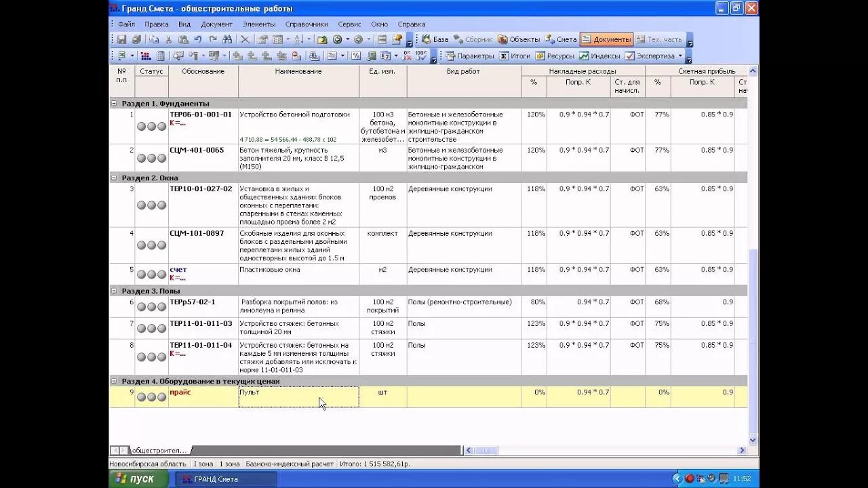868x488 pixels.
Task: Switch to the Смета view
Action: click(x=560, y=39)
